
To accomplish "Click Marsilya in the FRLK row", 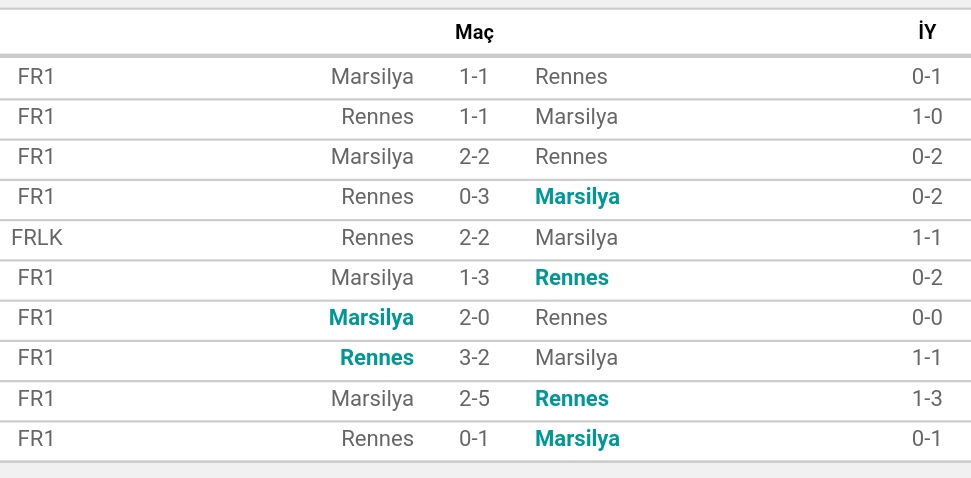I will [577, 237].
